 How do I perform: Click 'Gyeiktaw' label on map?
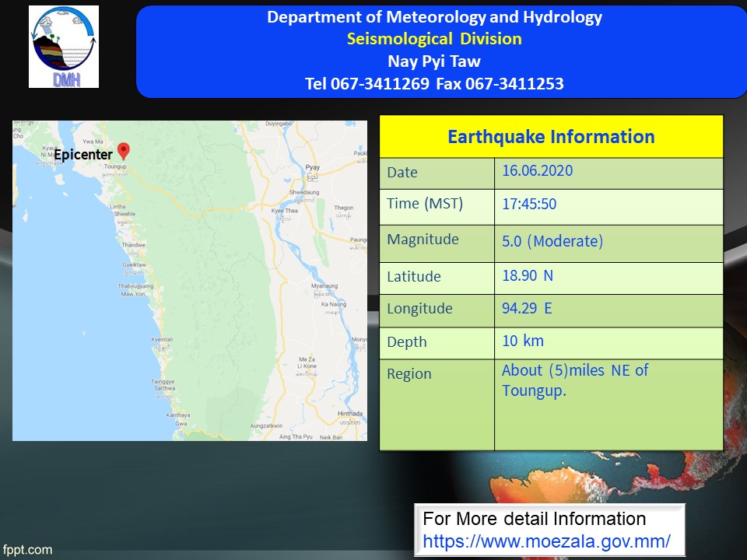(x=135, y=264)
